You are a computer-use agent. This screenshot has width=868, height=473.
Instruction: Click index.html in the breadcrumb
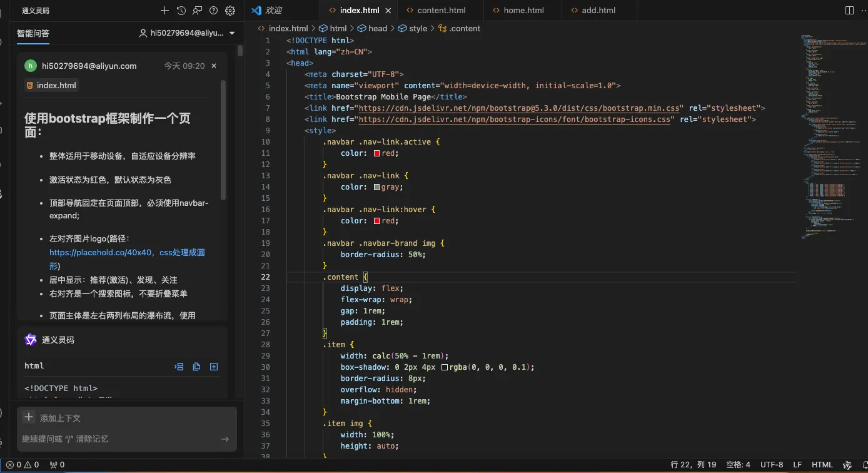click(283, 28)
